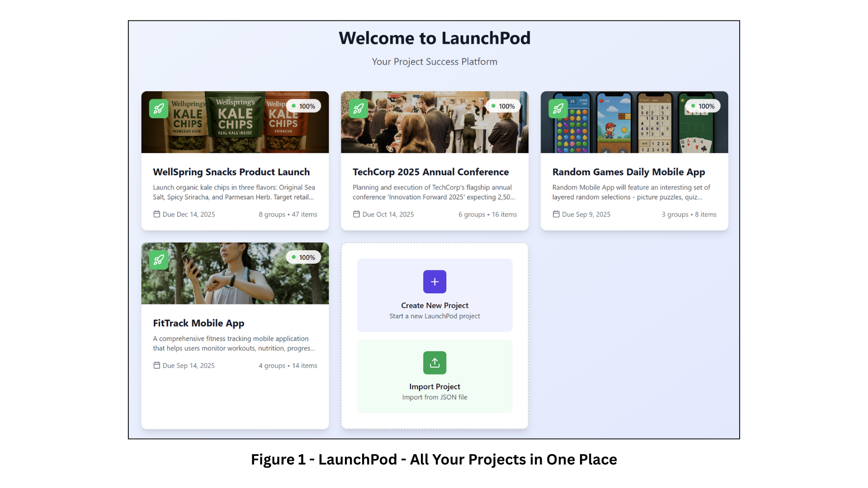Viewport: 868px width, 488px height.
Task: Click the 100% progress badge on FitTrack card
Action: [303, 258]
